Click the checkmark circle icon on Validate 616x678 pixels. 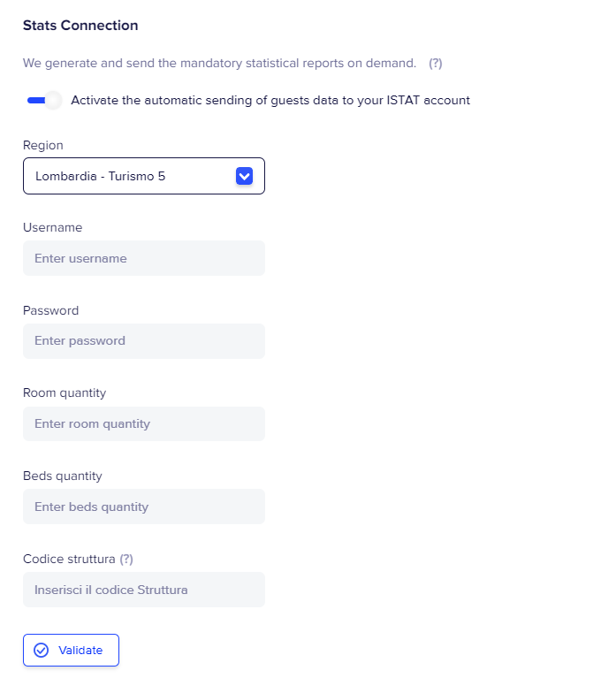(41, 651)
